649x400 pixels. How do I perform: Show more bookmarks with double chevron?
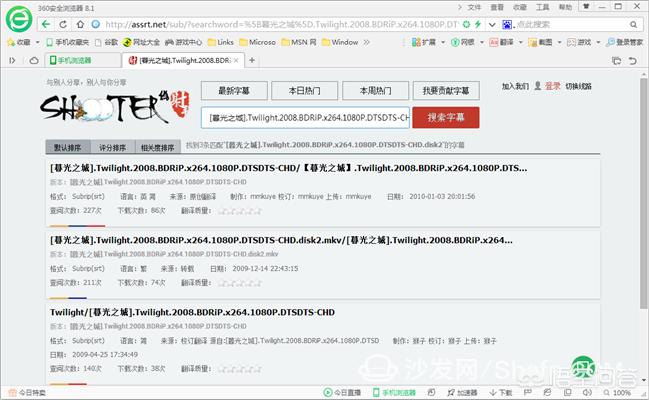pyautogui.click(x=366, y=42)
